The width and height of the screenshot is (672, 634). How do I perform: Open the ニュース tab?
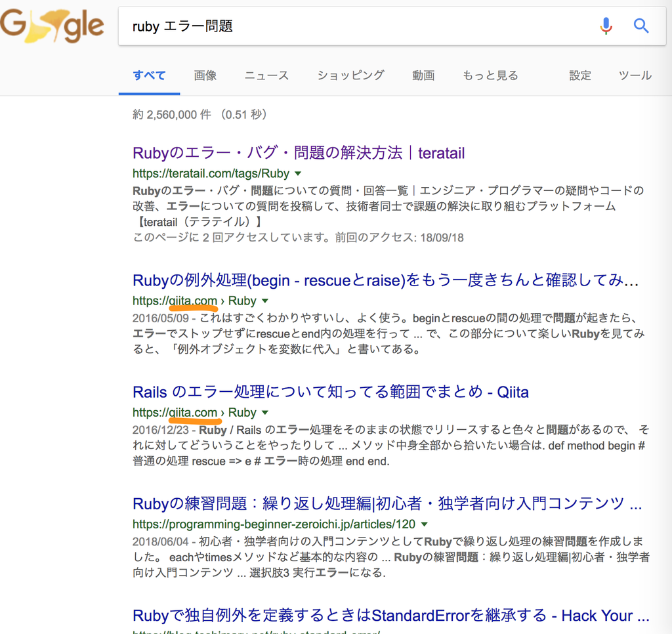point(266,75)
